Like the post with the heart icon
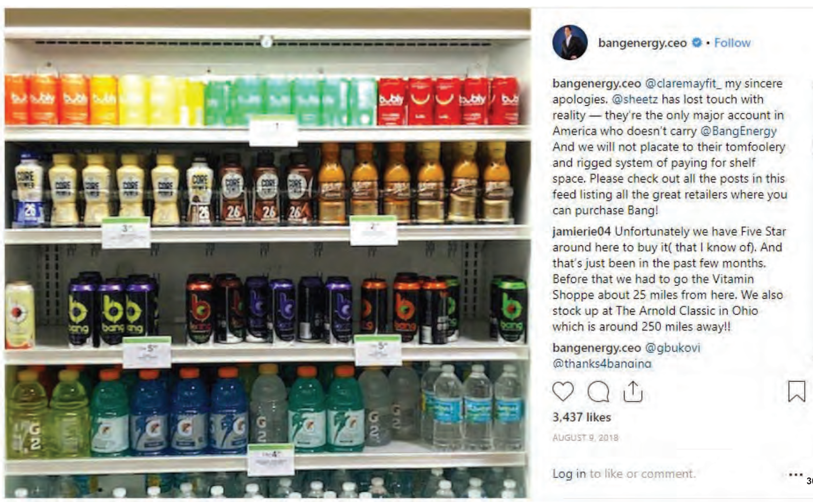The height and width of the screenshot is (504, 813). point(562,391)
